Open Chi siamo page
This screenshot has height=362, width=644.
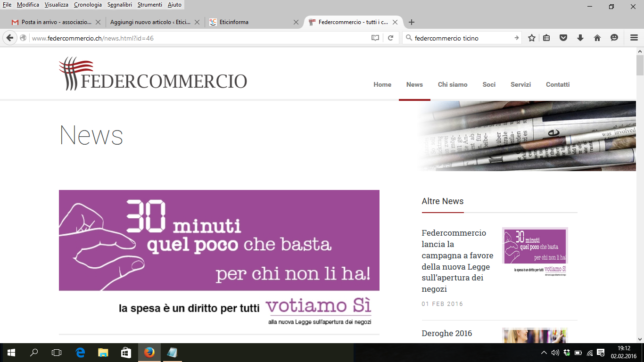(x=453, y=85)
